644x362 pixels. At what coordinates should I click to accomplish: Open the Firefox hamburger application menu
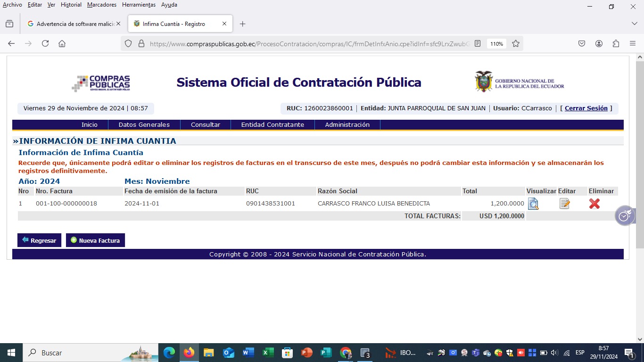click(633, 43)
